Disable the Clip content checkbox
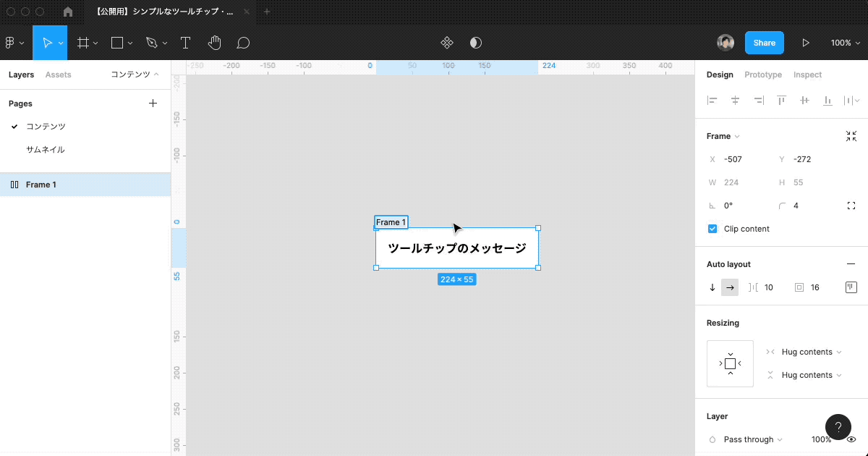868x456 pixels. 712,228
